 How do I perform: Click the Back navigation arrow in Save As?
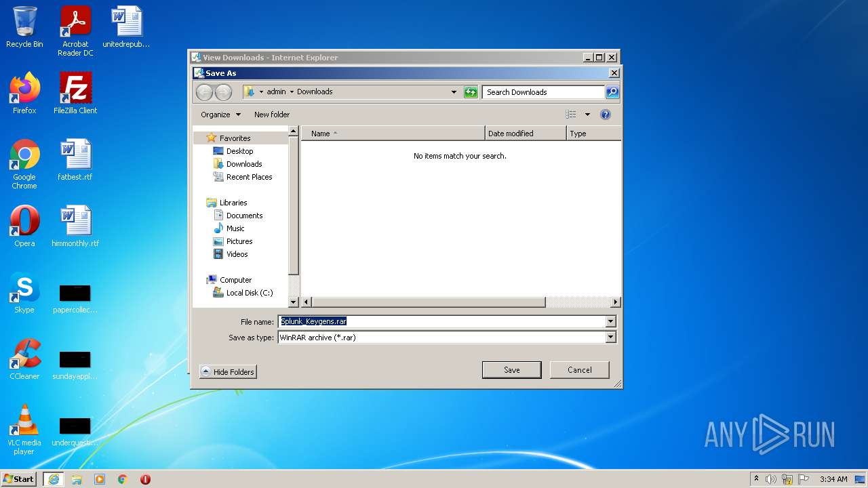pos(204,92)
